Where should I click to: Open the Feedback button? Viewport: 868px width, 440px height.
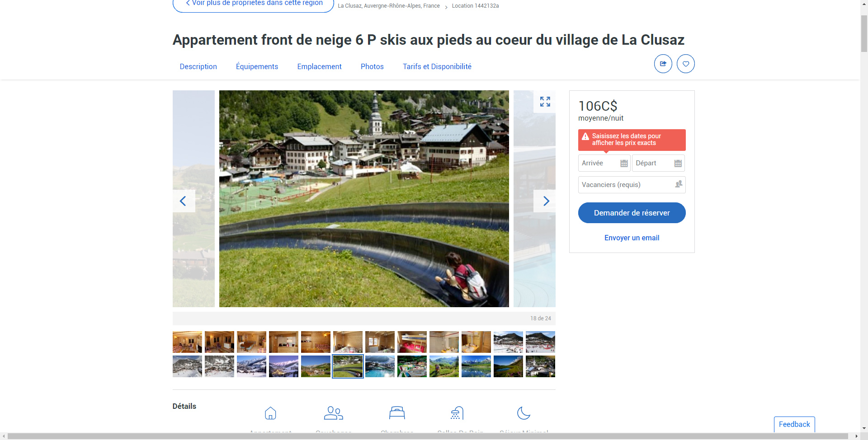click(794, 424)
